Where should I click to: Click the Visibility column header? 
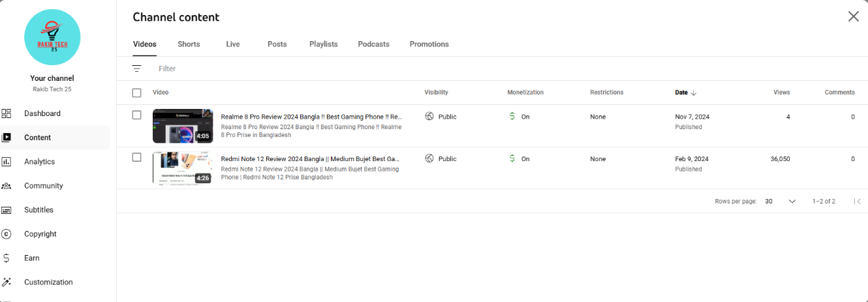[436, 93]
